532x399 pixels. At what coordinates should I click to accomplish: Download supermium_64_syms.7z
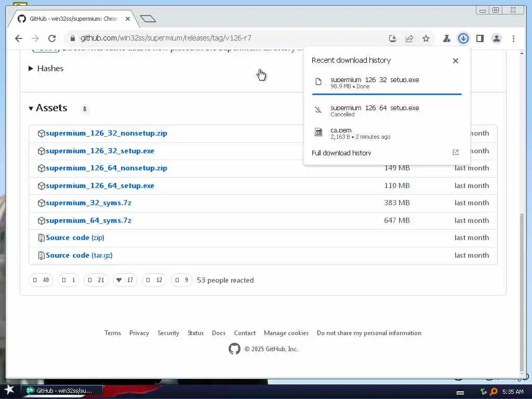pos(88,220)
